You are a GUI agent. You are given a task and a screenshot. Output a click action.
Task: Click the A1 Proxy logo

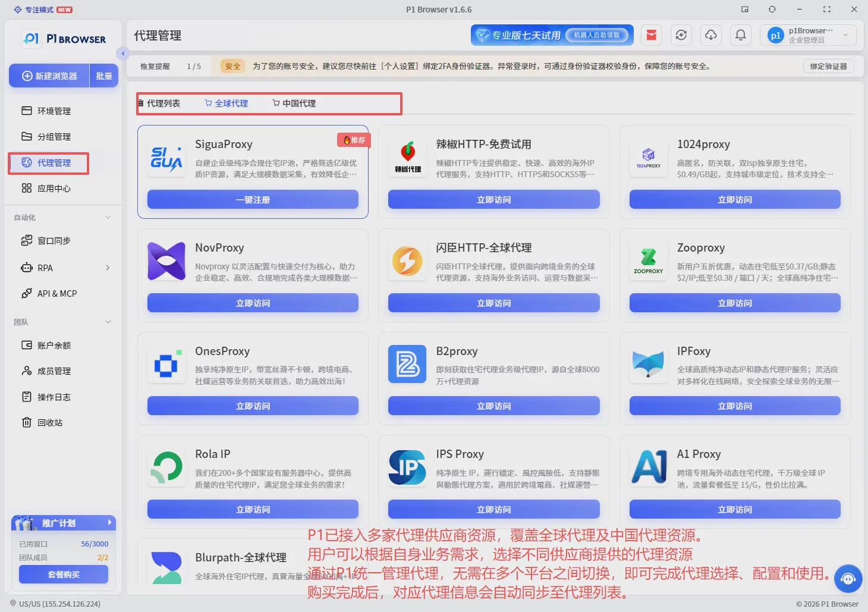tap(648, 467)
